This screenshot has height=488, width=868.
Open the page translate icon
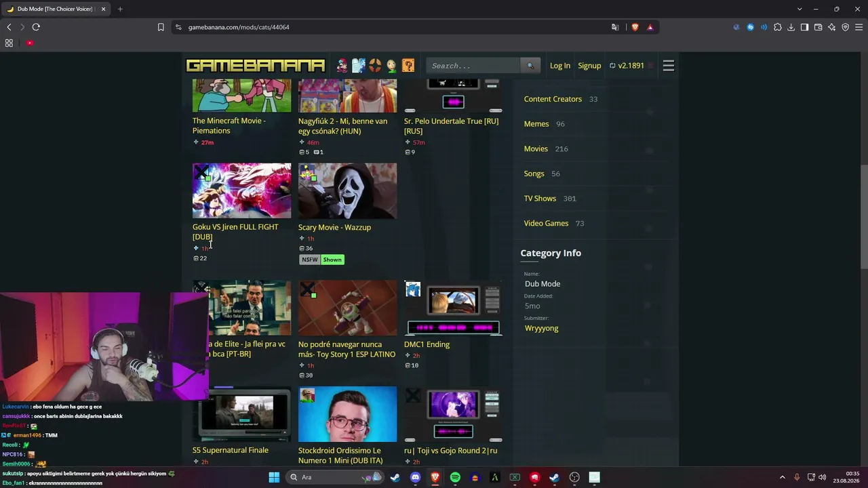pos(615,27)
